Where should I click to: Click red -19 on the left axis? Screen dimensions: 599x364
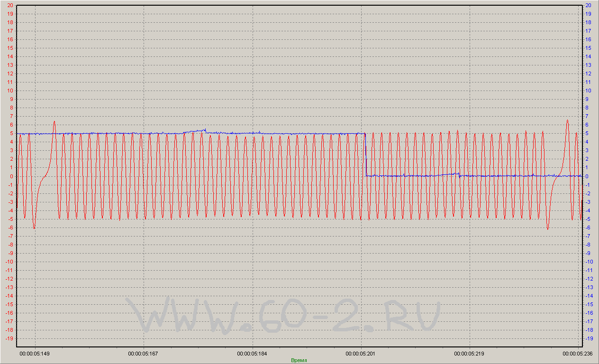[9, 338]
